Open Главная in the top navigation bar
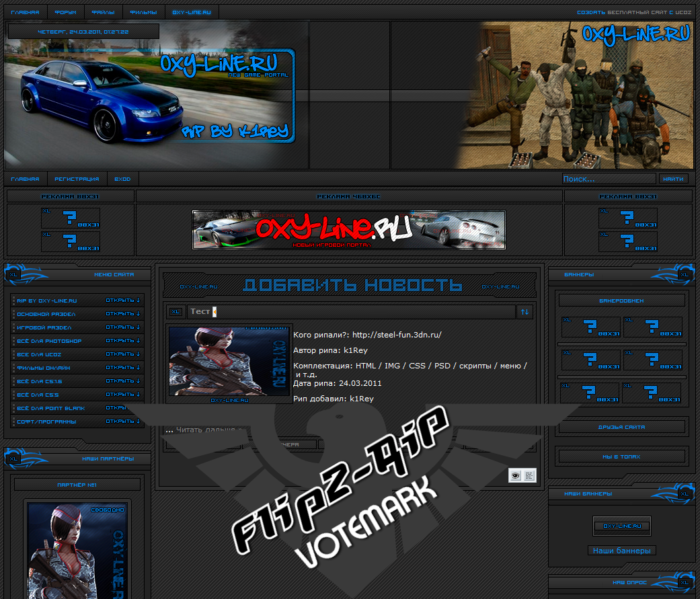The height and width of the screenshot is (599, 700). tap(25, 13)
